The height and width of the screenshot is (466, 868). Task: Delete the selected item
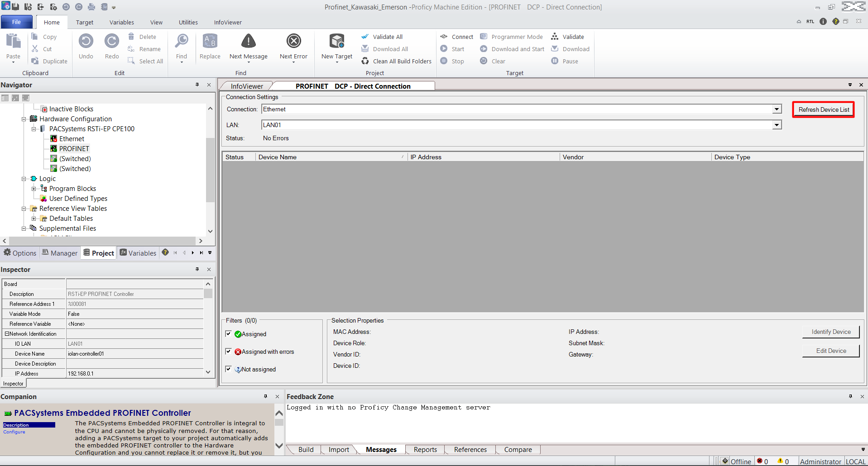click(x=142, y=37)
